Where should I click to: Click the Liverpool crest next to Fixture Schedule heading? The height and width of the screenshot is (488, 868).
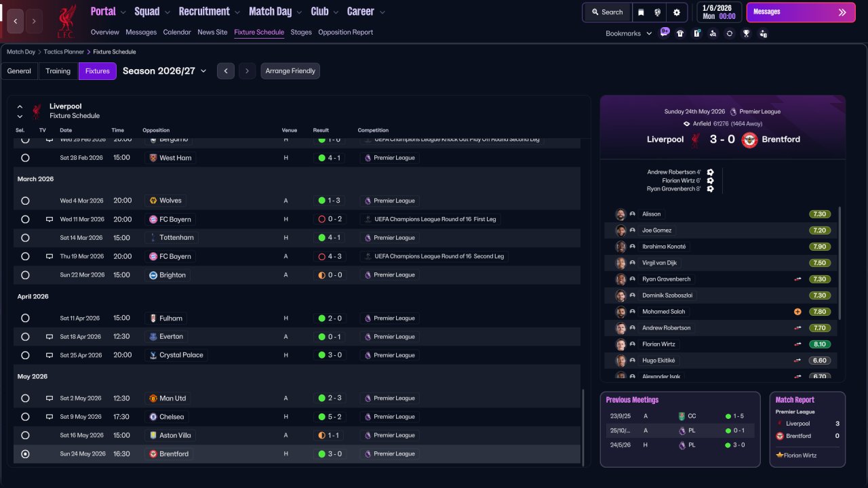tap(37, 111)
